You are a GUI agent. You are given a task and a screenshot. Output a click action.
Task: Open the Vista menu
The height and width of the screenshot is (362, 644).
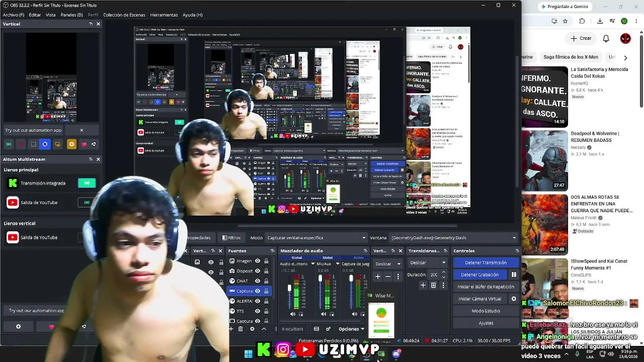point(51,15)
